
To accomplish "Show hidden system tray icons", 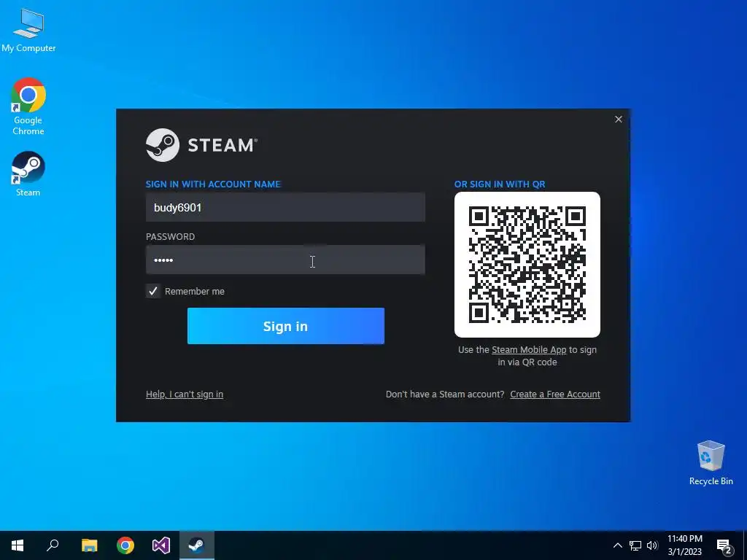I will 617,545.
